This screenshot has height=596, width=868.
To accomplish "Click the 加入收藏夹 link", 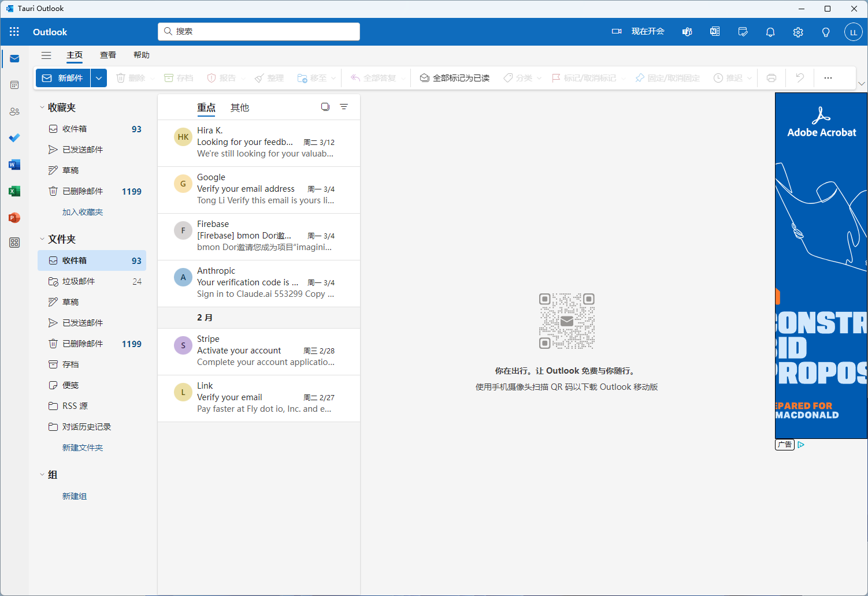I will coord(83,212).
